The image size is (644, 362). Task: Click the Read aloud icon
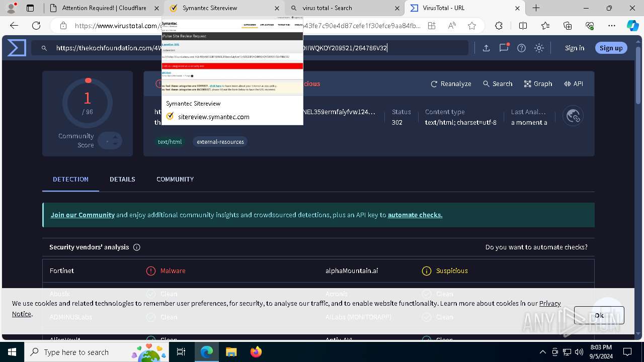tap(452, 26)
